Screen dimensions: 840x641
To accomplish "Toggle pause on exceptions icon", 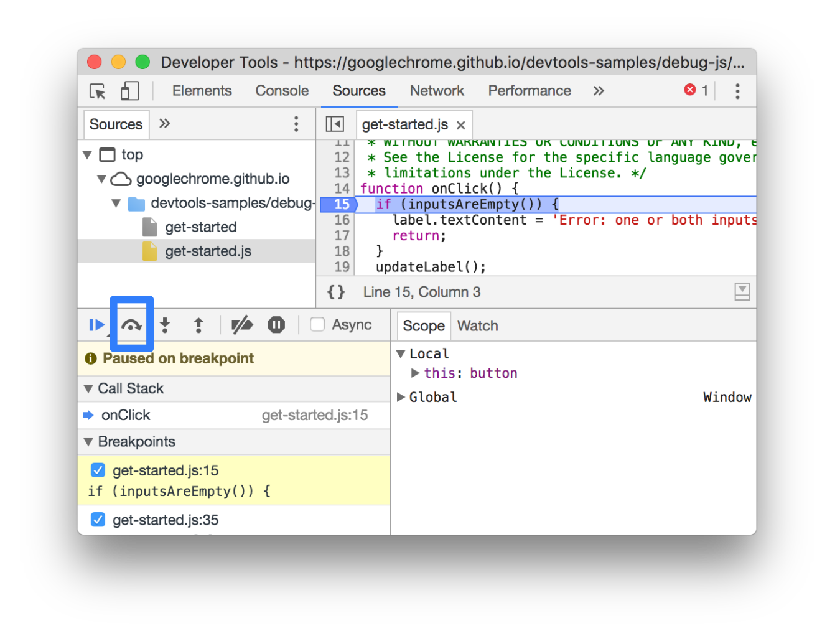I will coord(276,325).
